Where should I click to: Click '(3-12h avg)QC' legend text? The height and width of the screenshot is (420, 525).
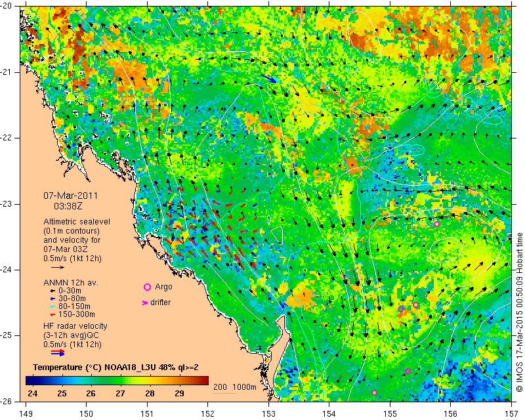(71, 335)
